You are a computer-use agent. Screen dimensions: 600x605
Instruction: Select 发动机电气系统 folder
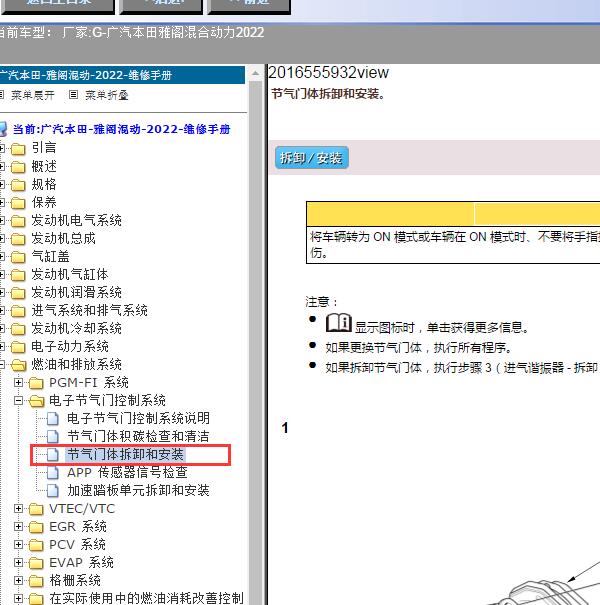click(x=76, y=220)
